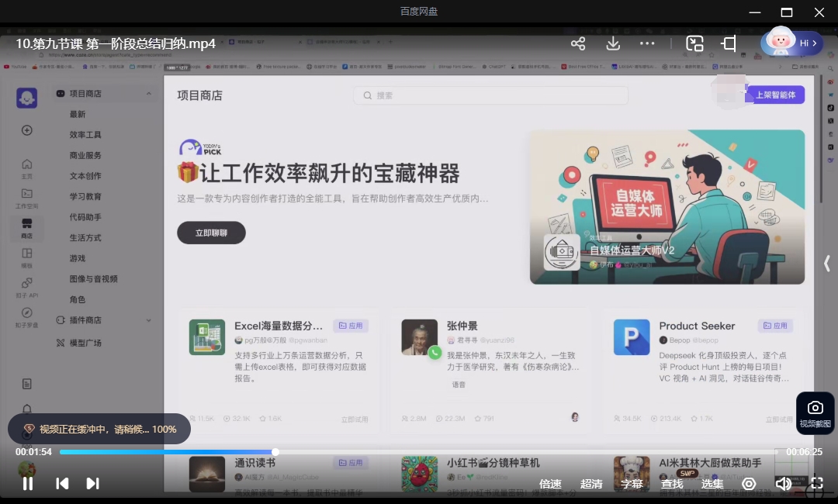Click the video progress bar handle
838x504 pixels.
[x=275, y=452]
